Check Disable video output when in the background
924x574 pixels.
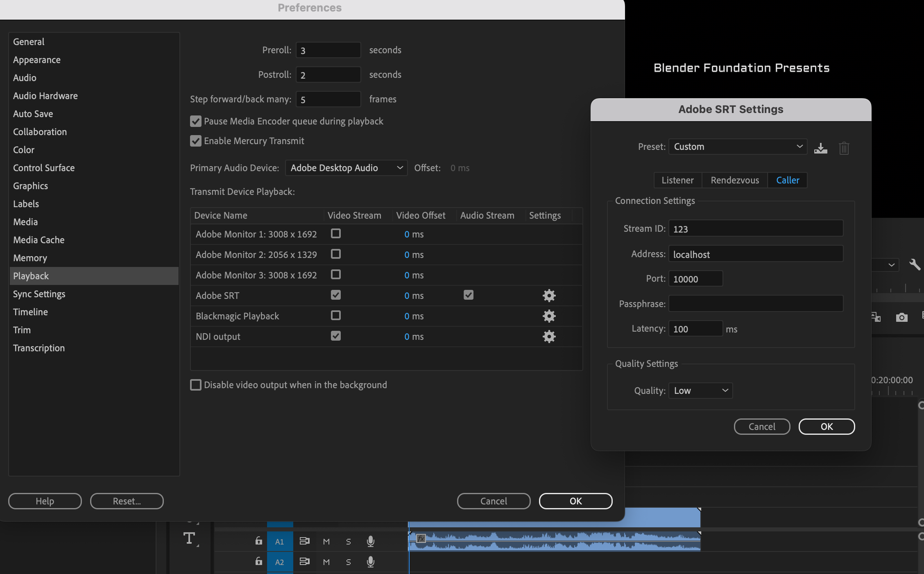pos(195,385)
